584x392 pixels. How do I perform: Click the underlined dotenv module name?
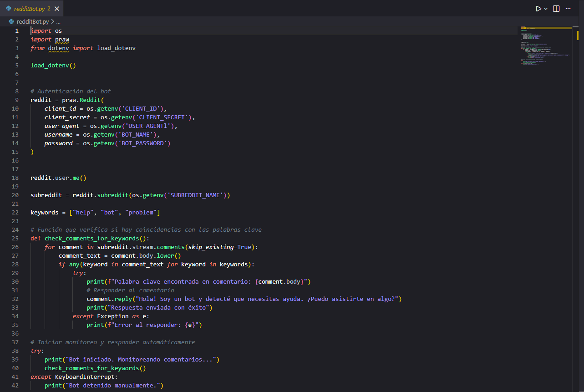pos(58,48)
